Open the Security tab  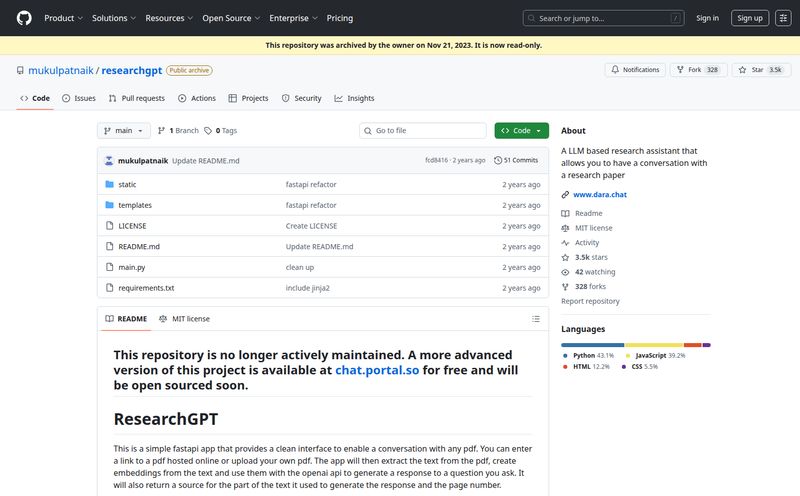coord(302,98)
